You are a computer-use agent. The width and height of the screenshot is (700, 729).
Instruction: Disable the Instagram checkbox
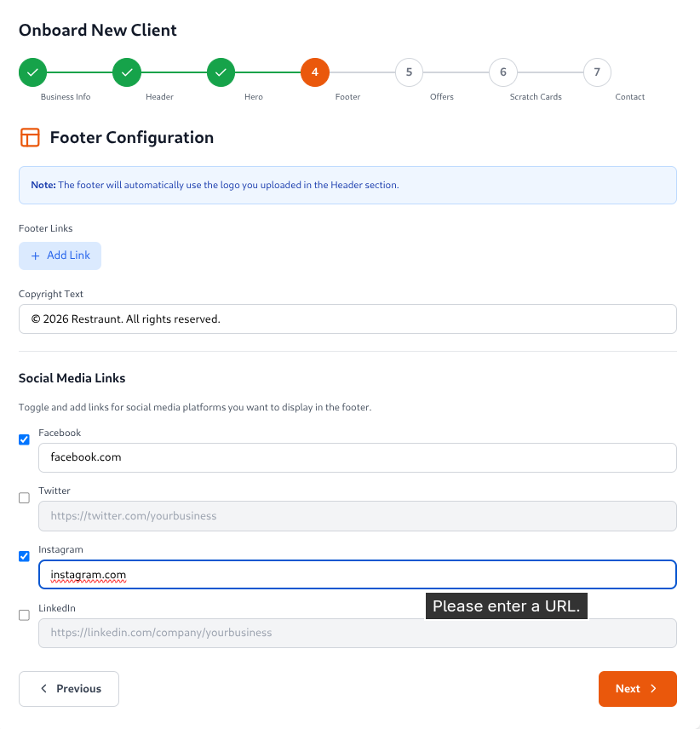[x=24, y=556]
